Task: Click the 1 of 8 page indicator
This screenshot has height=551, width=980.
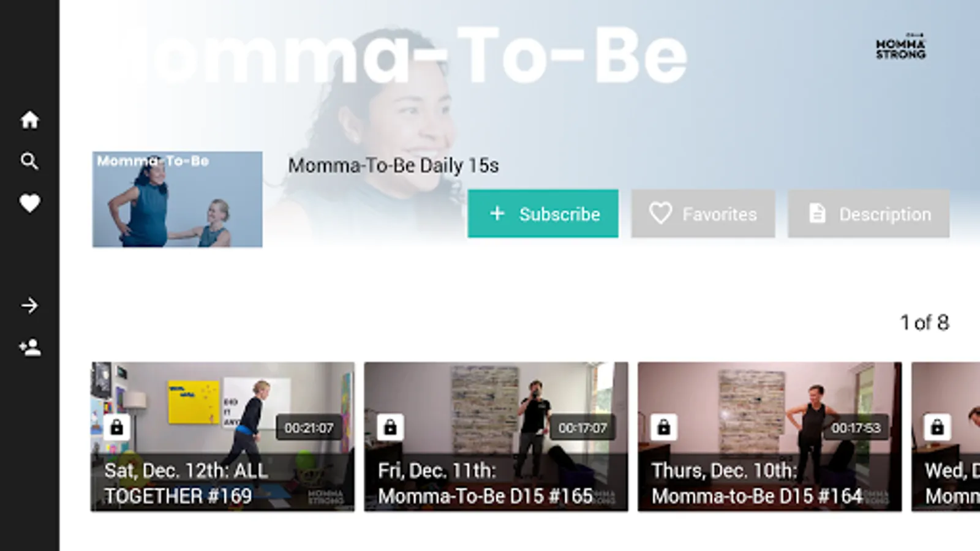Action: pos(924,323)
